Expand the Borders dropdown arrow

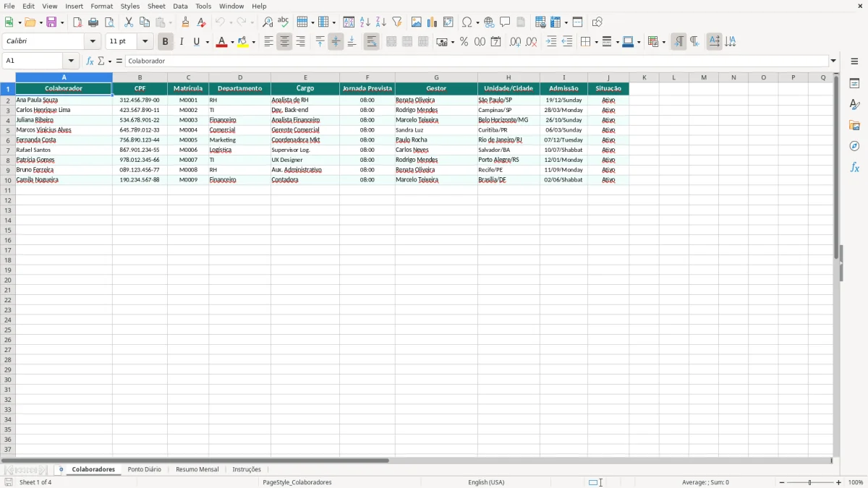point(595,42)
